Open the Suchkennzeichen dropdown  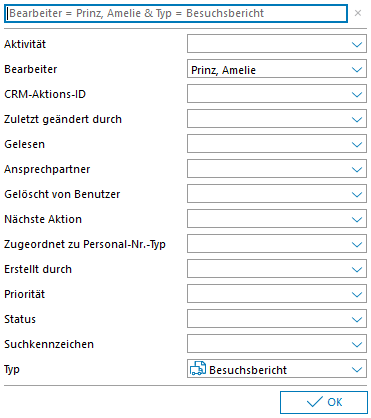[x=357, y=344]
